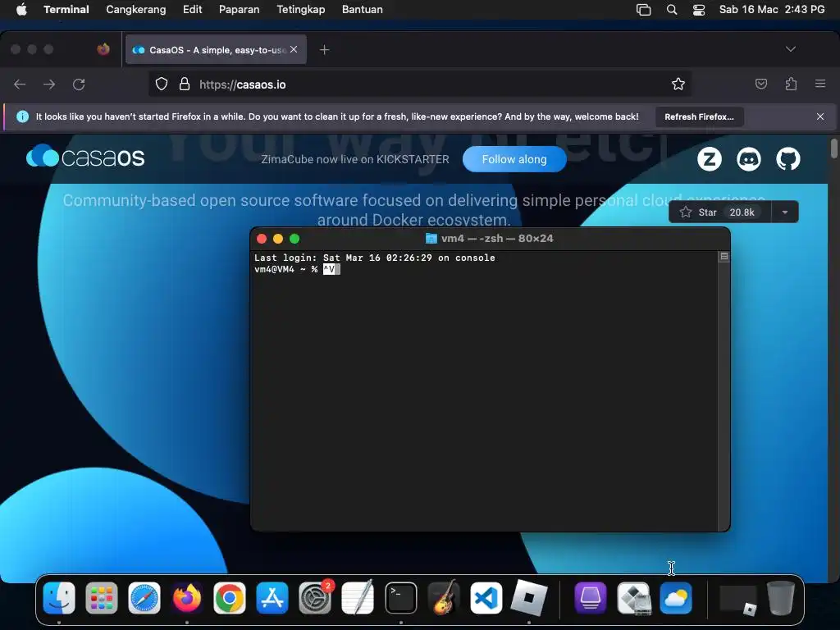Click the GitHub Star button
The image size is (840, 630).
pos(701,212)
